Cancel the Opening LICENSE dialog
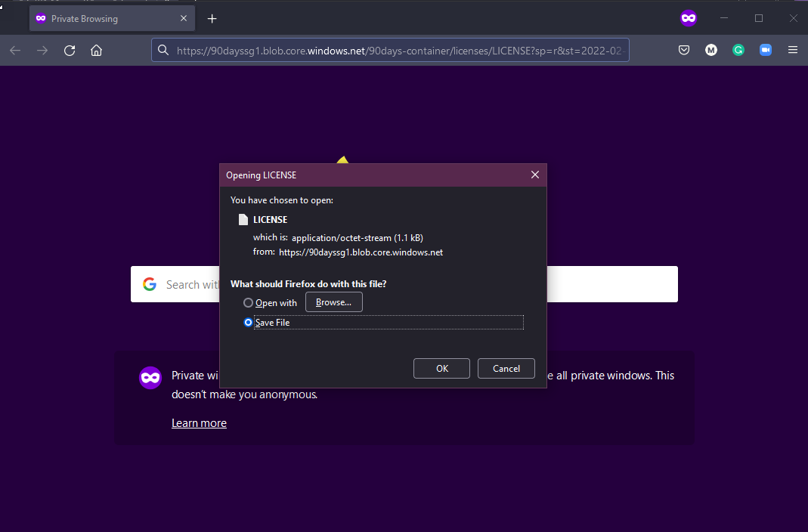This screenshot has height=532, width=808. tap(506, 369)
